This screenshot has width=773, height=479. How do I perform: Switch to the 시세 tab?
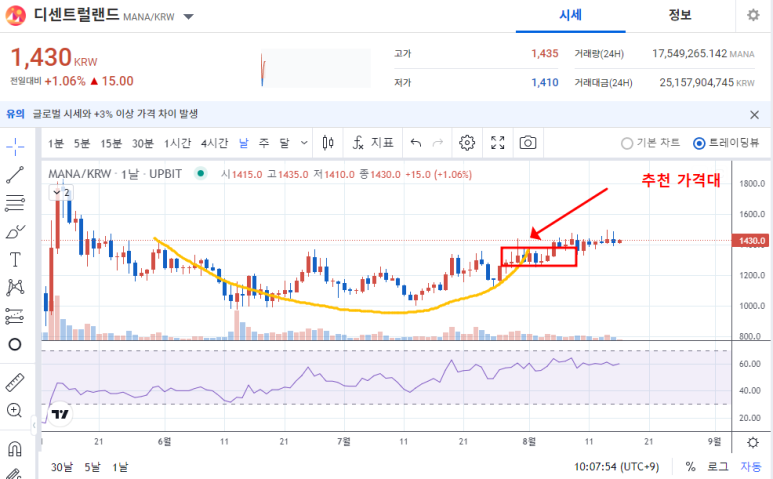(570, 15)
